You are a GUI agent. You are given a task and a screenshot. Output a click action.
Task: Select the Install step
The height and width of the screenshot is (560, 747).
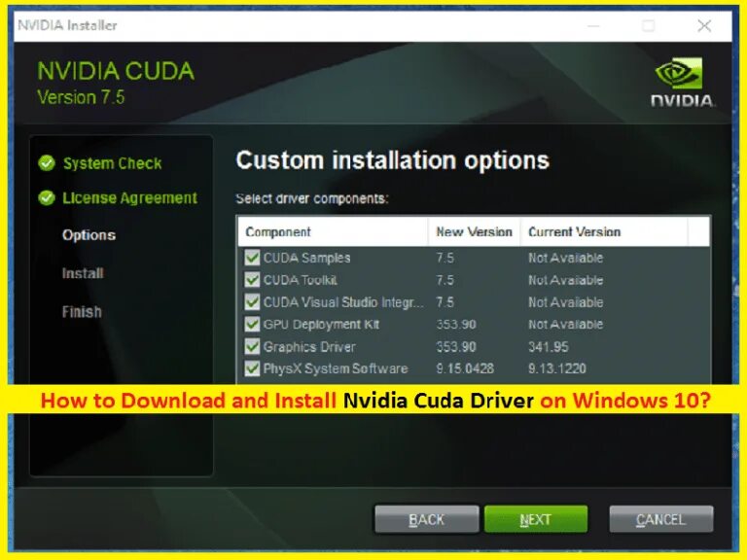click(83, 273)
